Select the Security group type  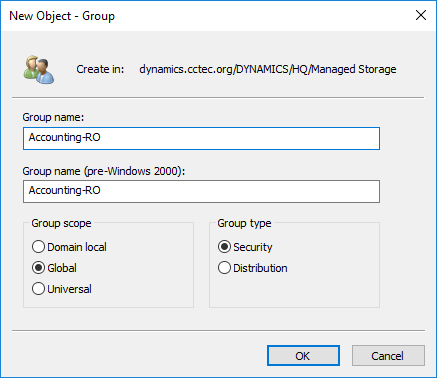coord(224,247)
